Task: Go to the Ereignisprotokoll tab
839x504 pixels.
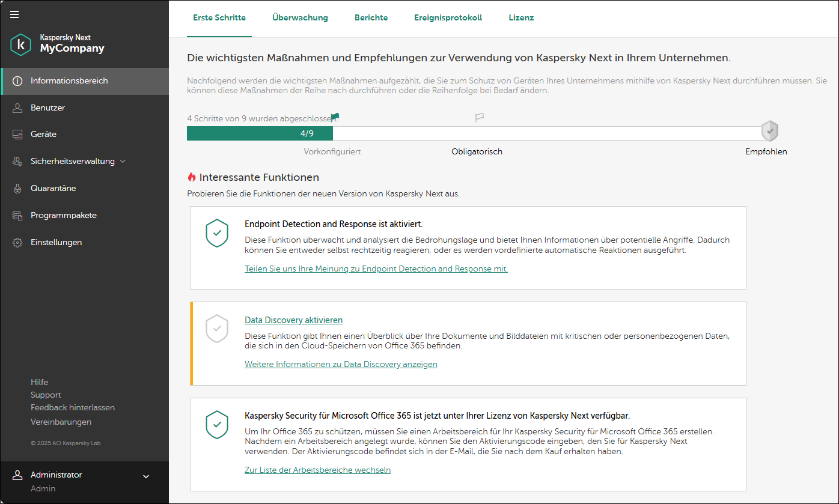Action: point(448,18)
